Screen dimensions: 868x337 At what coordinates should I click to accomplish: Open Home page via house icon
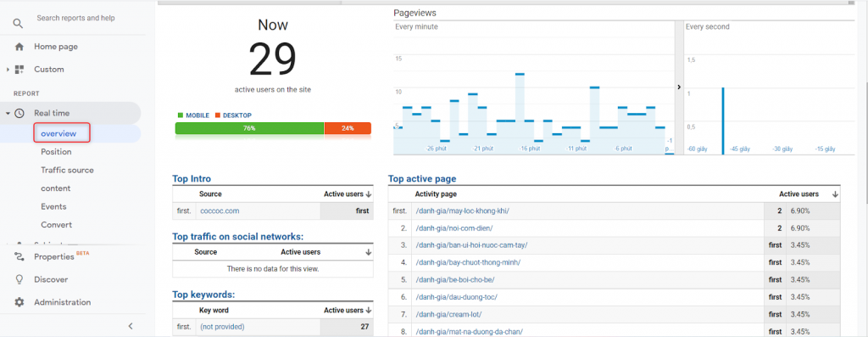19,47
